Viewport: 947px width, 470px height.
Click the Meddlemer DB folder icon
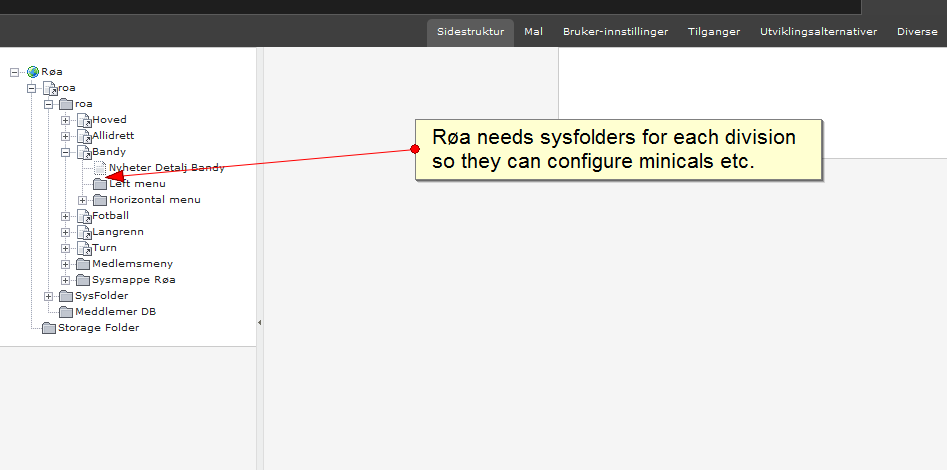66,312
